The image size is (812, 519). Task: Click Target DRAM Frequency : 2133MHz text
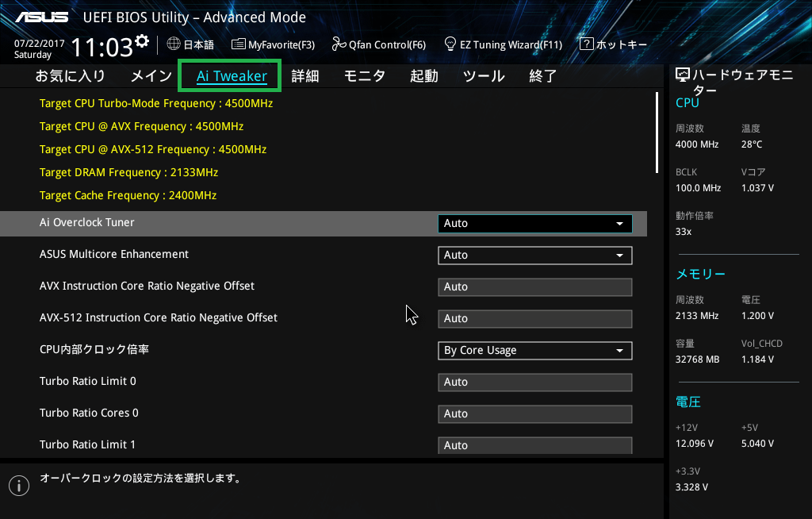click(x=128, y=172)
